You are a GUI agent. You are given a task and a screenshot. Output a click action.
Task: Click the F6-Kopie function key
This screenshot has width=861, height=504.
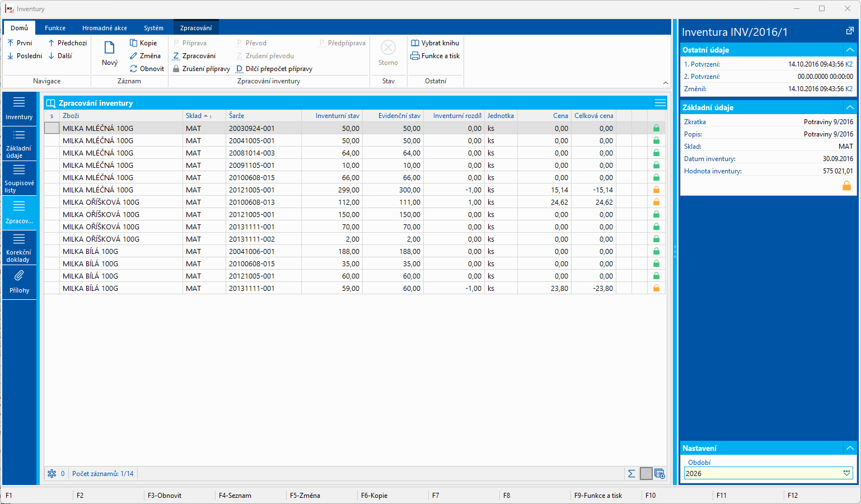pyautogui.click(x=375, y=496)
